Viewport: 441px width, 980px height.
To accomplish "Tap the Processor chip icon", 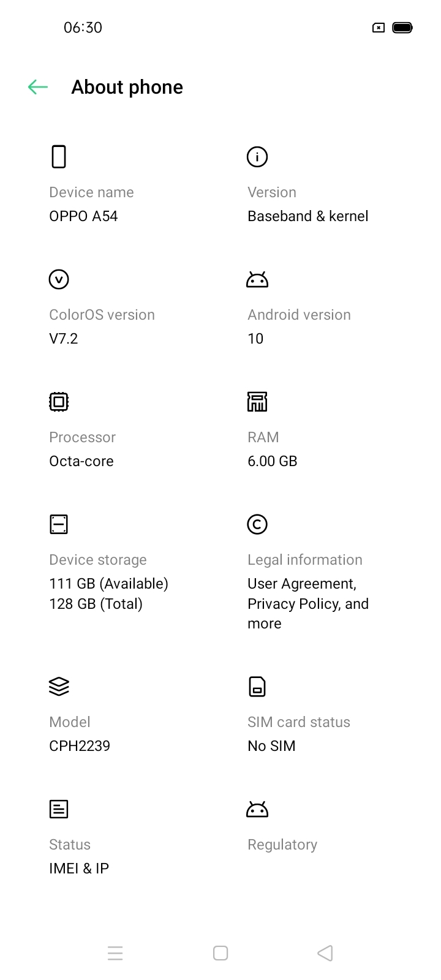I will pyautogui.click(x=59, y=402).
